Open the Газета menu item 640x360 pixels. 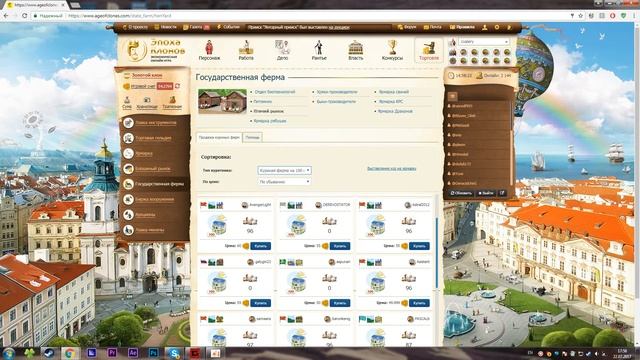196,27
